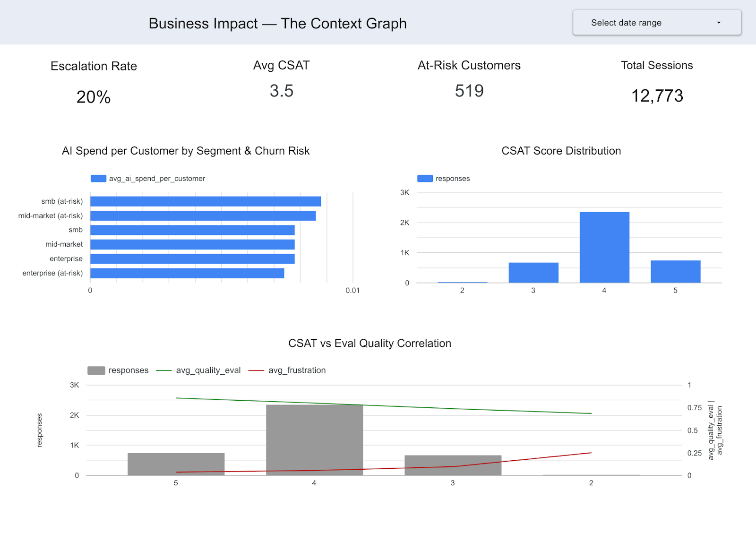Click the Avg CSAT 3.5 metric
This screenshot has height=542, width=756.
(x=282, y=90)
